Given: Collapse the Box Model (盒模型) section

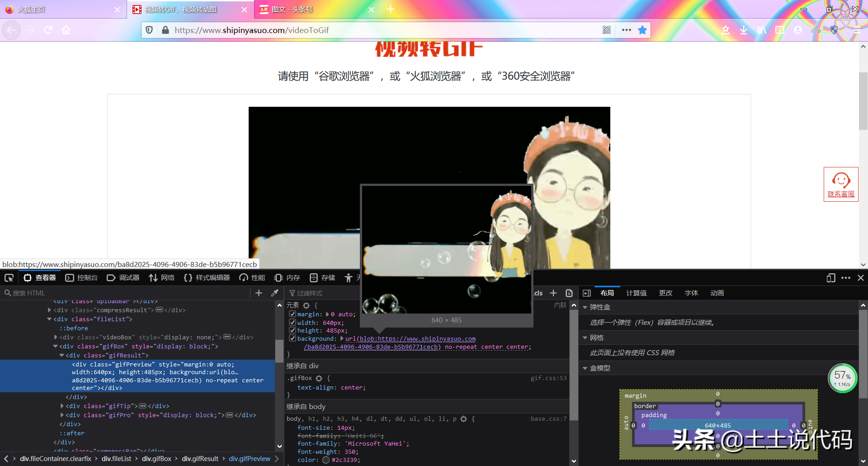Looking at the screenshot, I should coord(585,368).
